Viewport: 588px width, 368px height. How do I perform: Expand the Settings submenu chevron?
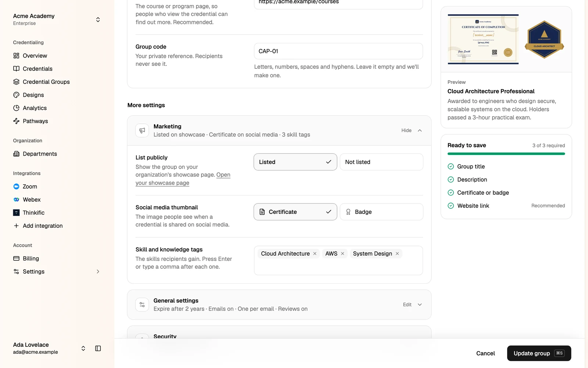98,272
